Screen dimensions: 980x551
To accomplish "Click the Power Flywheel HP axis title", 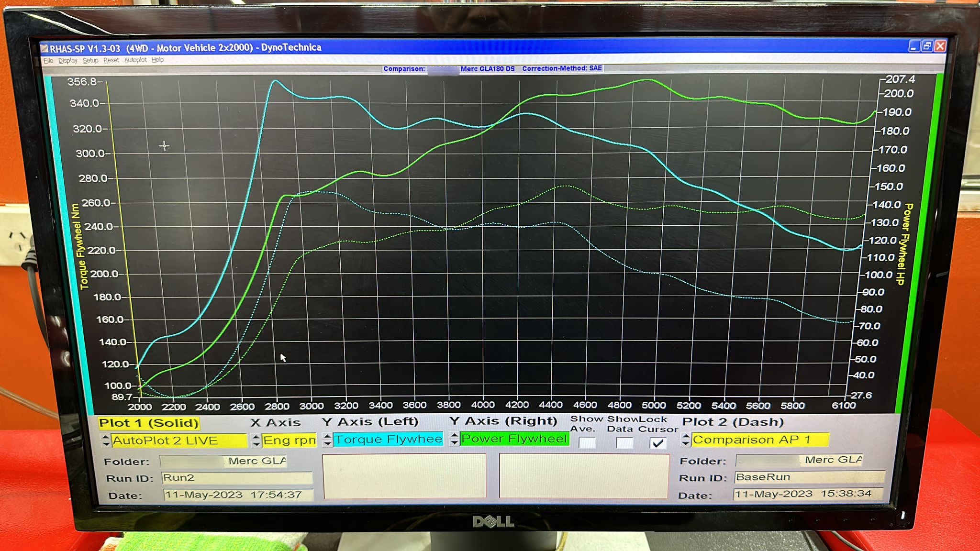I will click(x=904, y=244).
